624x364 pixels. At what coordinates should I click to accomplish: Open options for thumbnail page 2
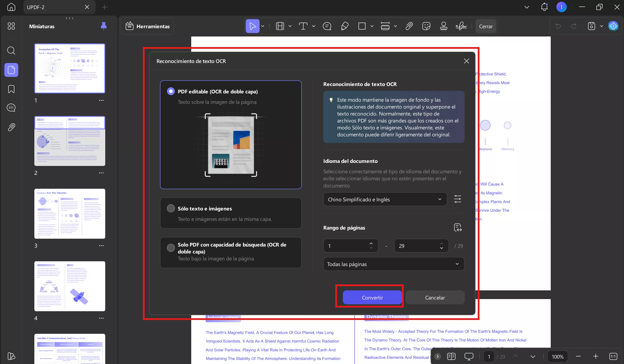coord(101,173)
